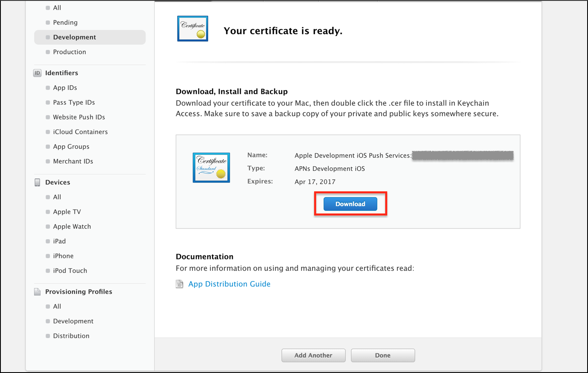Select Production under Certificates
The height and width of the screenshot is (373, 588).
pos(69,52)
